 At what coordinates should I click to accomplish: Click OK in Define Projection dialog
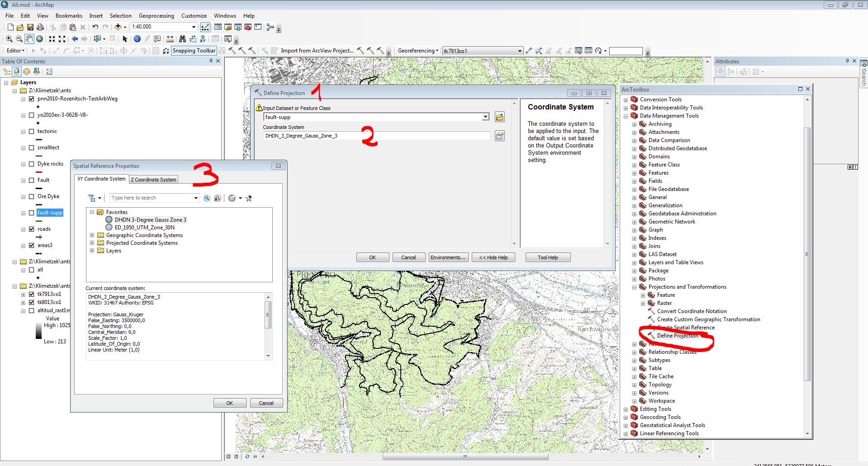tap(373, 257)
